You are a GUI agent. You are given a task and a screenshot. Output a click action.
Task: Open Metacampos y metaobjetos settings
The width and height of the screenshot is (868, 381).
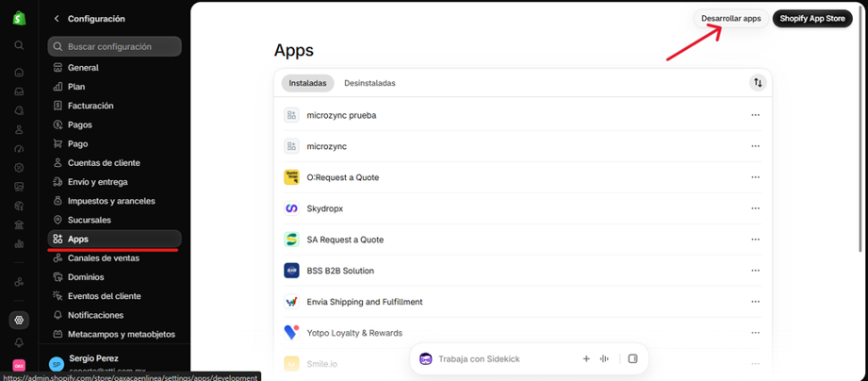115,335
